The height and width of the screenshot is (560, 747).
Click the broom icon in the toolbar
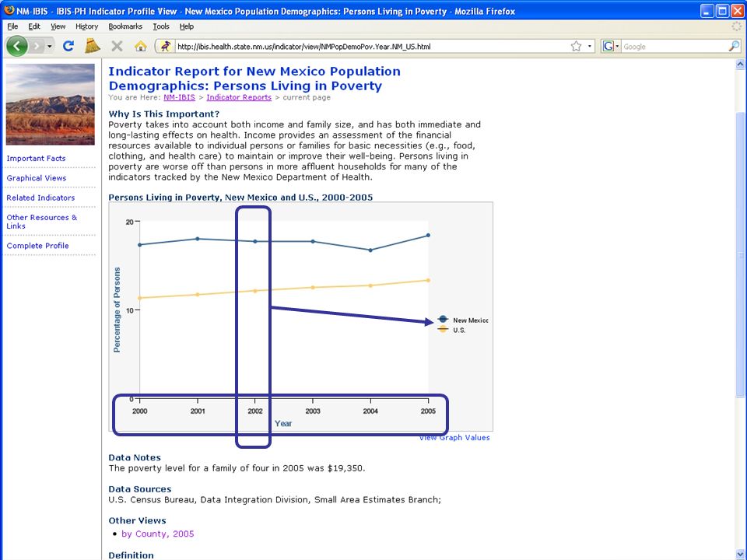[93, 46]
